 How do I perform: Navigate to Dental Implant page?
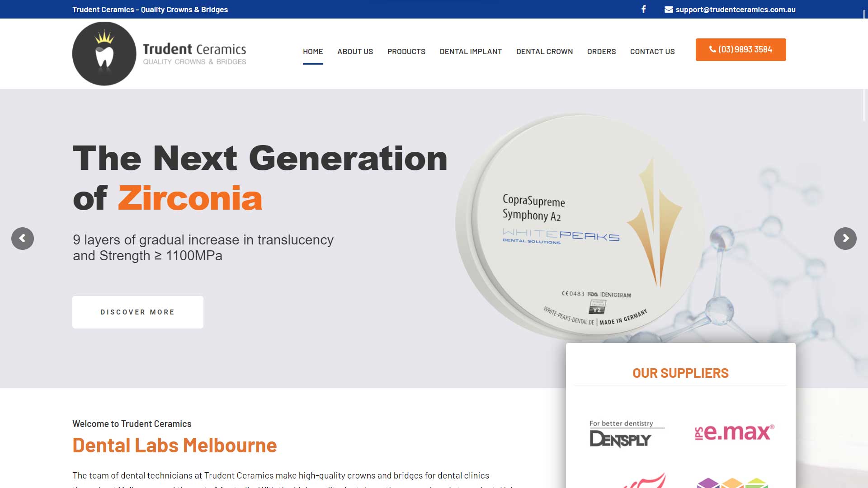pyautogui.click(x=471, y=52)
